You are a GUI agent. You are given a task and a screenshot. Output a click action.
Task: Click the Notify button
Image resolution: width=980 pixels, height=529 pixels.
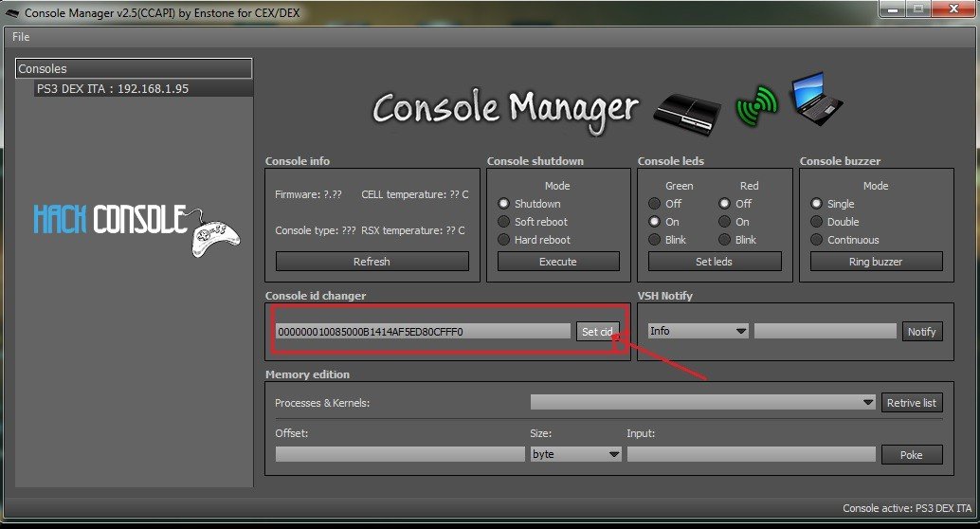[x=922, y=332]
